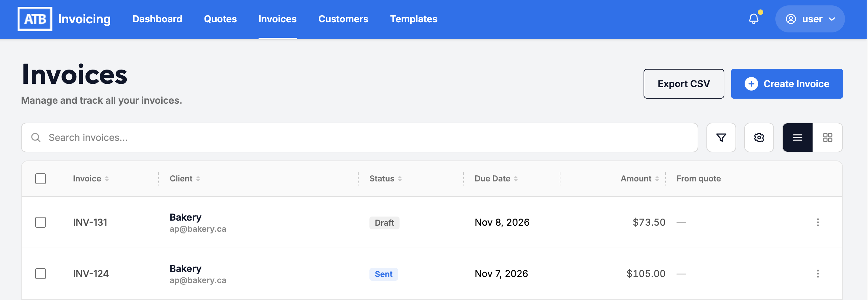Open row actions menu for INV-131
The image size is (868, 300).
818,222
